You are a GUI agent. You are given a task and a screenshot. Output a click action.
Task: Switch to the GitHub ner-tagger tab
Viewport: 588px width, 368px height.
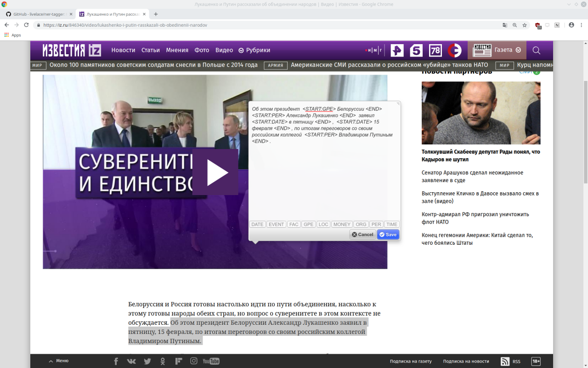(39, 14)
